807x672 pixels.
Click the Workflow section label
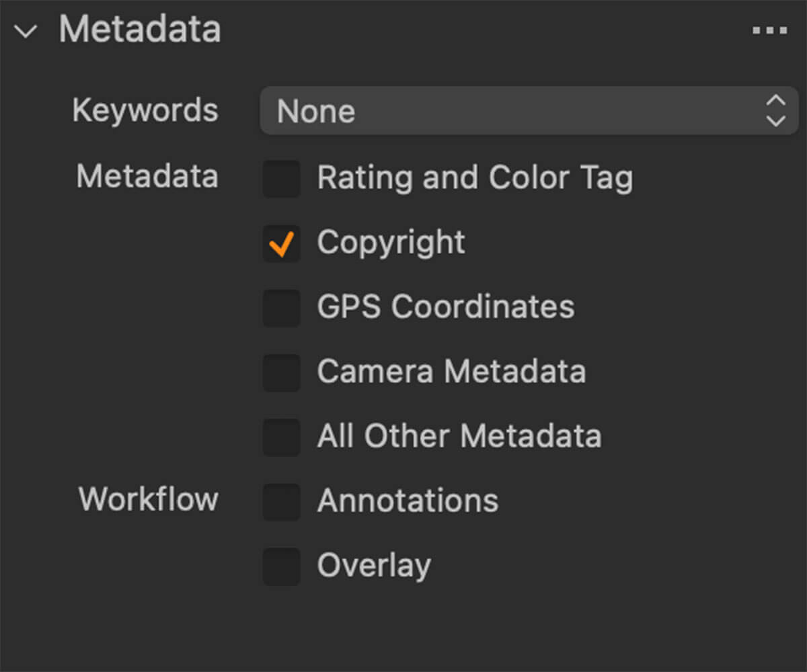(x=149, y=500)
